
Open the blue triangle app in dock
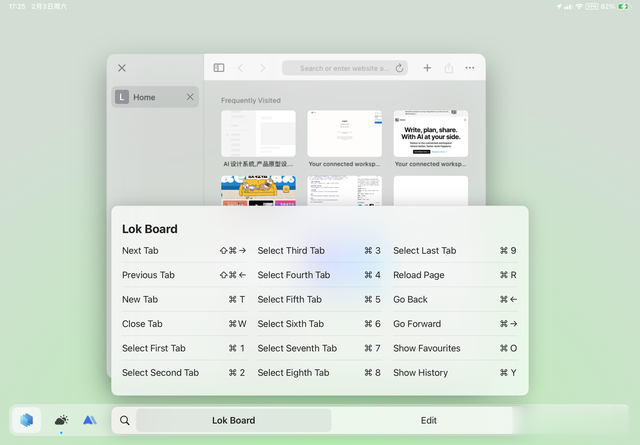(90, 420)
